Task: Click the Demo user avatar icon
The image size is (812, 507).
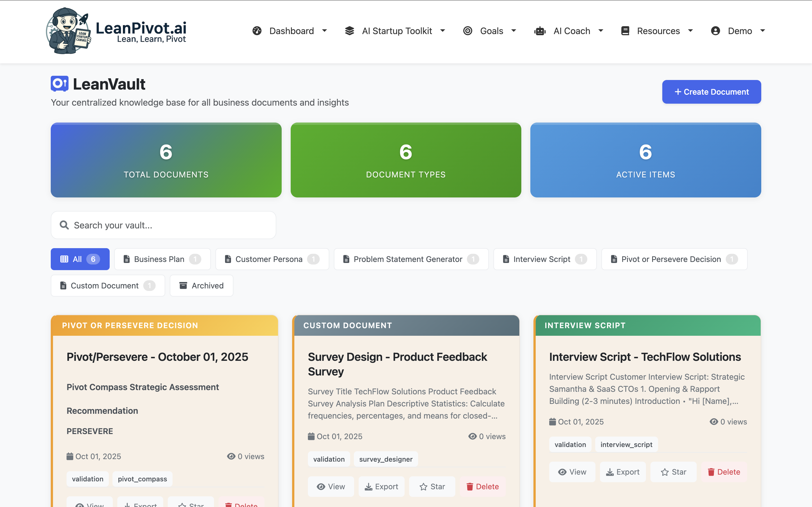Action: tap(715, 31)
